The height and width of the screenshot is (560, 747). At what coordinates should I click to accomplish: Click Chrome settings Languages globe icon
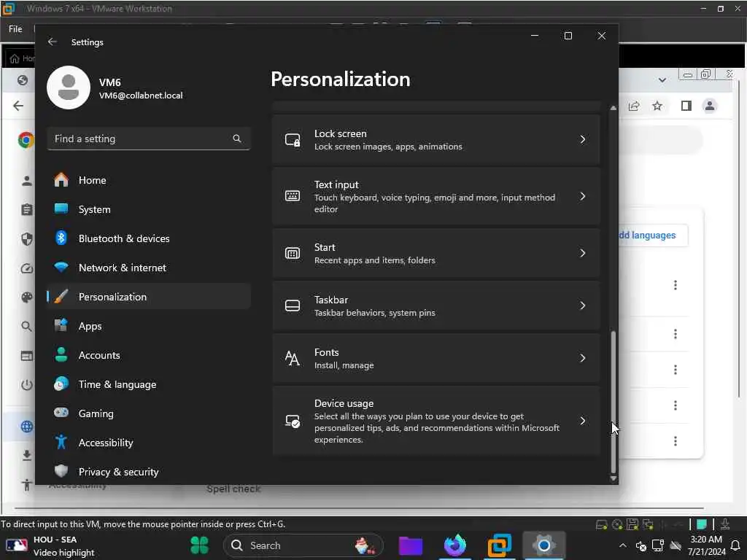27,426
